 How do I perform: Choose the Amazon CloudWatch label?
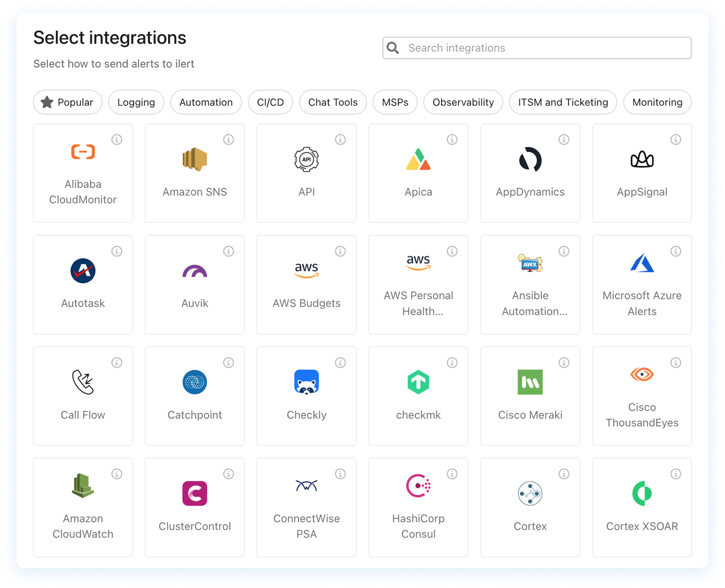tap(83, 526)
